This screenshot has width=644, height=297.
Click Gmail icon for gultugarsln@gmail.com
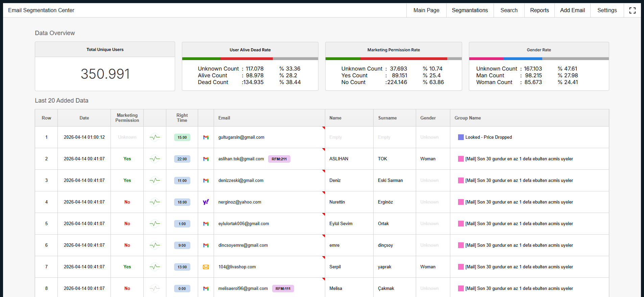point(206,137)
